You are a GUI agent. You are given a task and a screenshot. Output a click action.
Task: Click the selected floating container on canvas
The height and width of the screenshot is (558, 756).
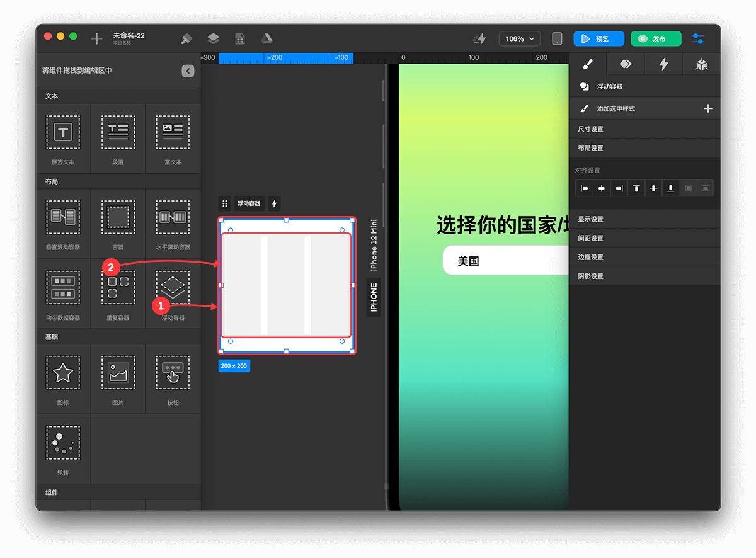(287, 285)
